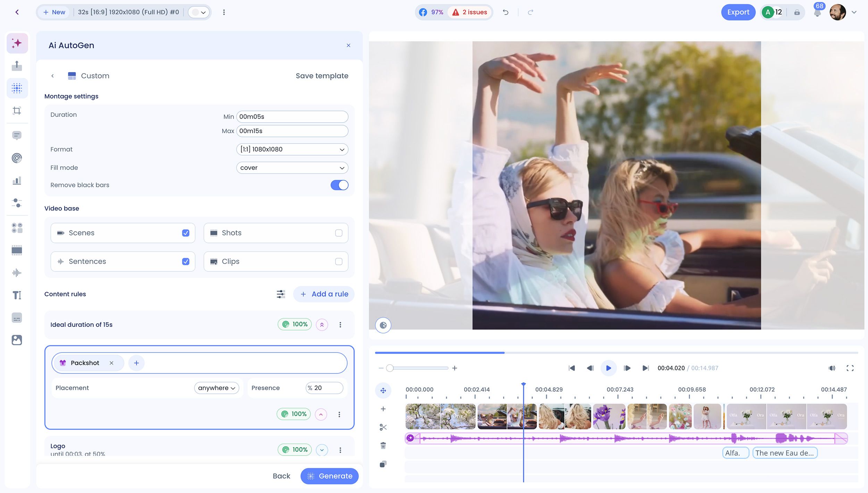Uncheck the Scenes checkbox
Image resolution: width=868 pixels, height=493 pixels.
[x=186, y=233]
